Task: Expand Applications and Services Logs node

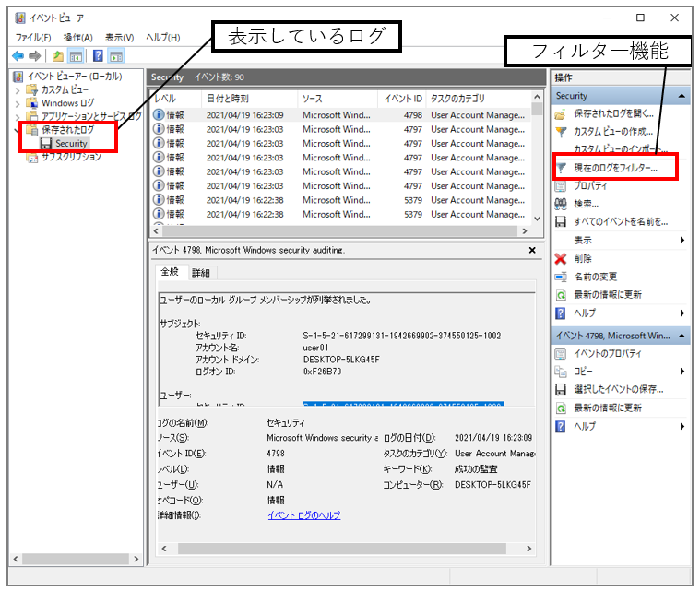Action: pyautogui.click(x=18, y=117)
